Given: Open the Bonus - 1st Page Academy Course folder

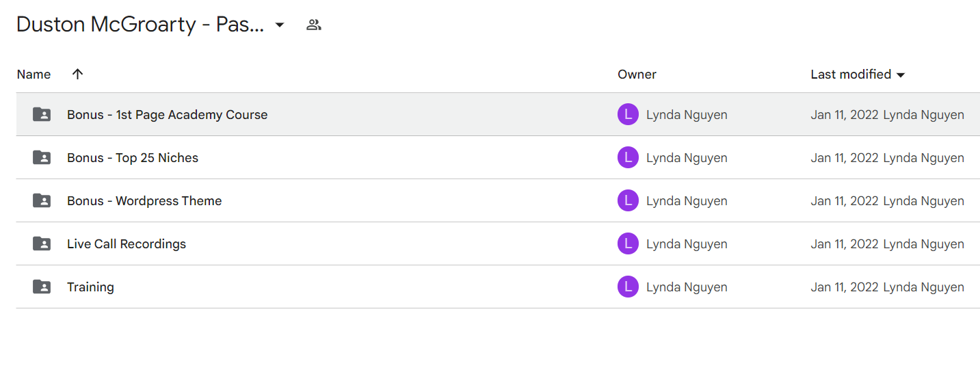Looking at the screenshot, I should tap(168, 114).
